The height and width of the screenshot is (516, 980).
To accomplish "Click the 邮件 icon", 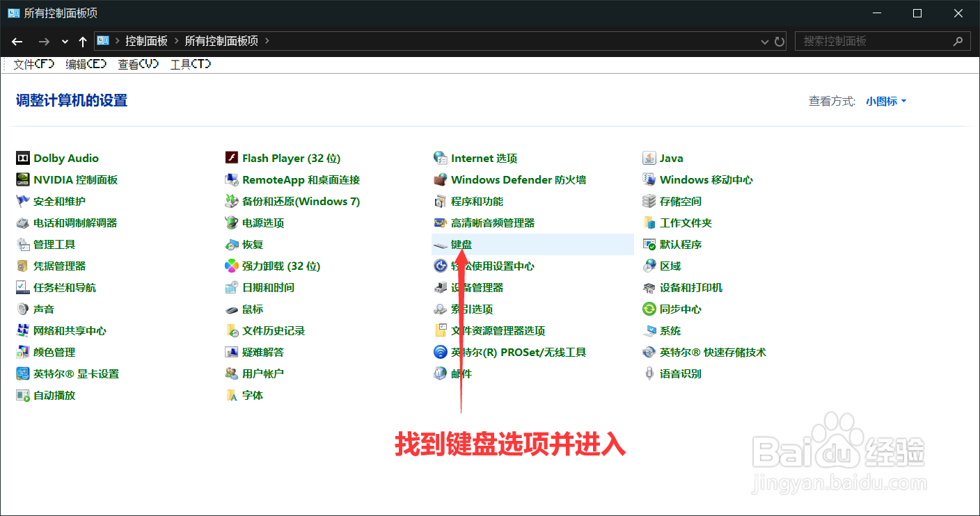I will pos(440,373).
